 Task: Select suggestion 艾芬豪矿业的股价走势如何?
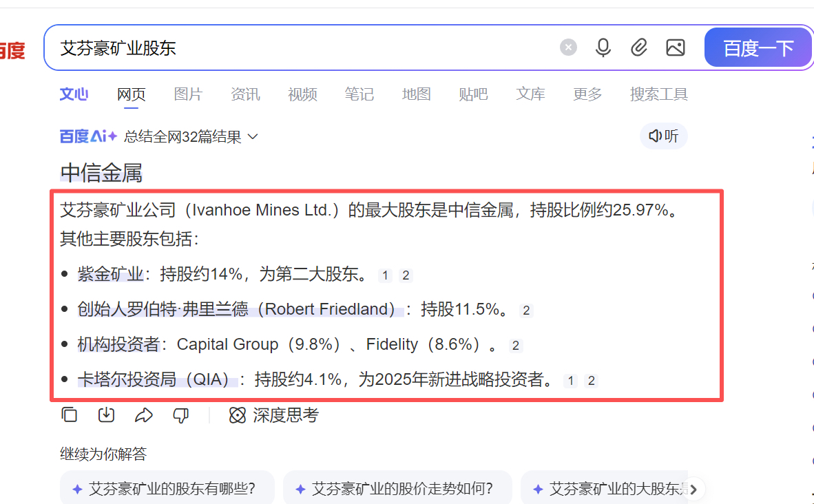point(397,488)
